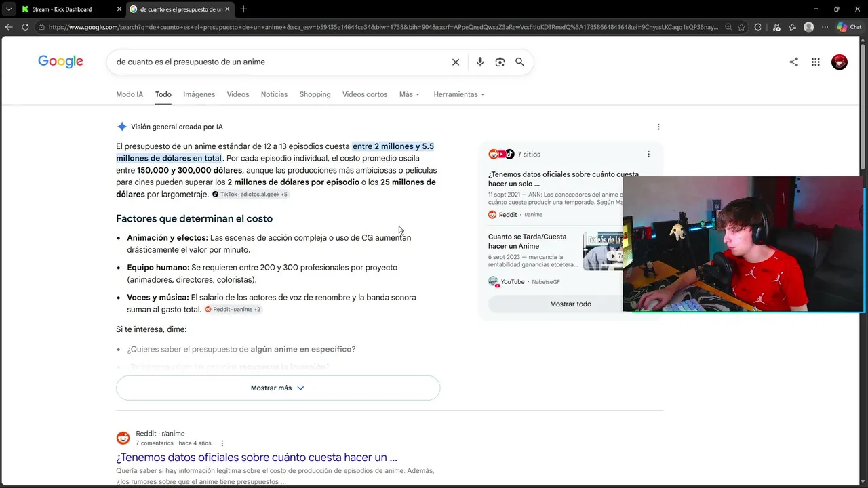Open browser settings and more menu
Viewport: 868px width, 488px height.
click(825, 27)
